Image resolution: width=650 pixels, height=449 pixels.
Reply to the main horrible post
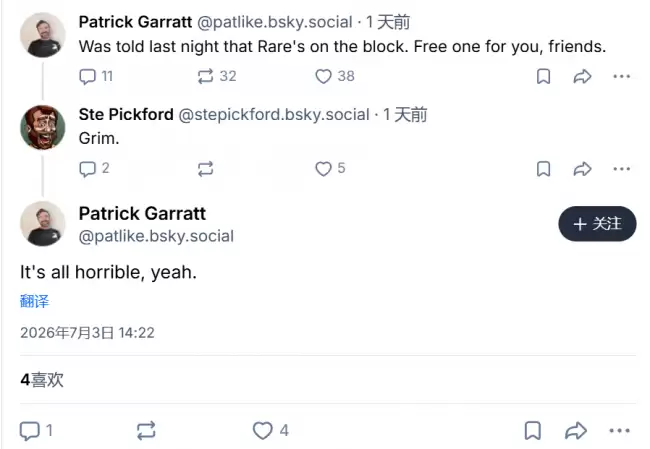click(36, 431)
